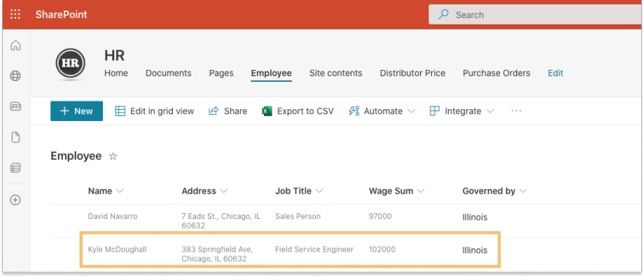644x277 pixels.
Task: Open Purchase Orders navigation tab
Action: pos(496,73)
